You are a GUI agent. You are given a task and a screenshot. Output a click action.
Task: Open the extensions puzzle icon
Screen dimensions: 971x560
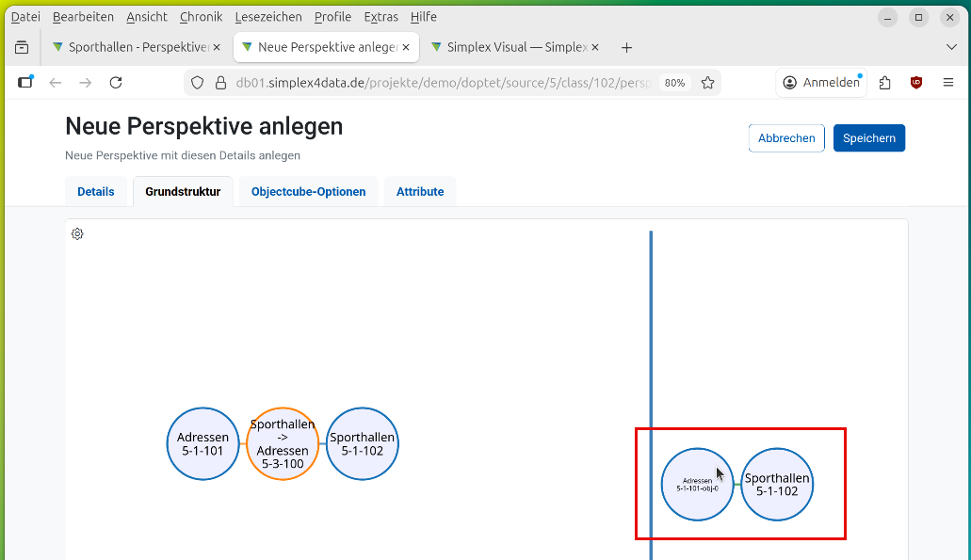pyautogui.click(x=884, y=83)
